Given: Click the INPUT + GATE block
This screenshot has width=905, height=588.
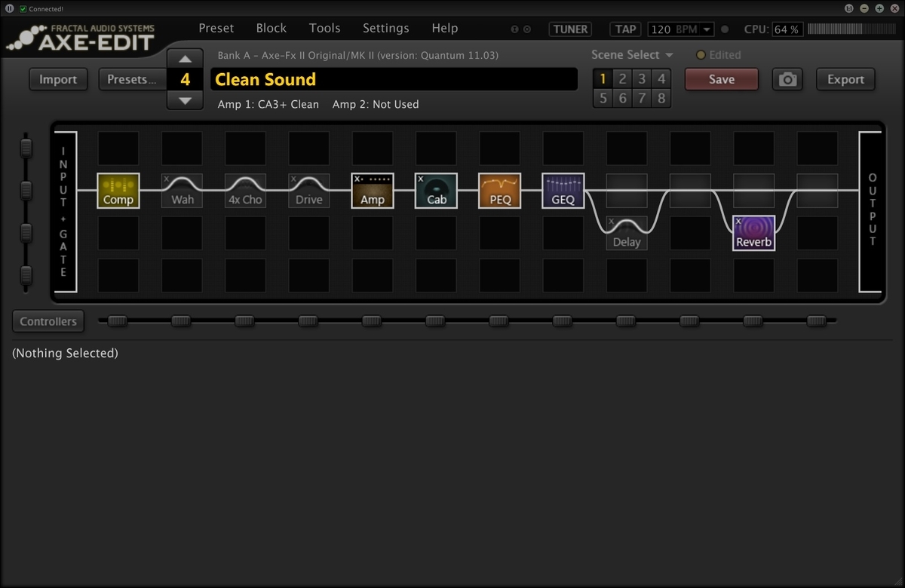Looking at the screenshot, I should pos(64,212).
